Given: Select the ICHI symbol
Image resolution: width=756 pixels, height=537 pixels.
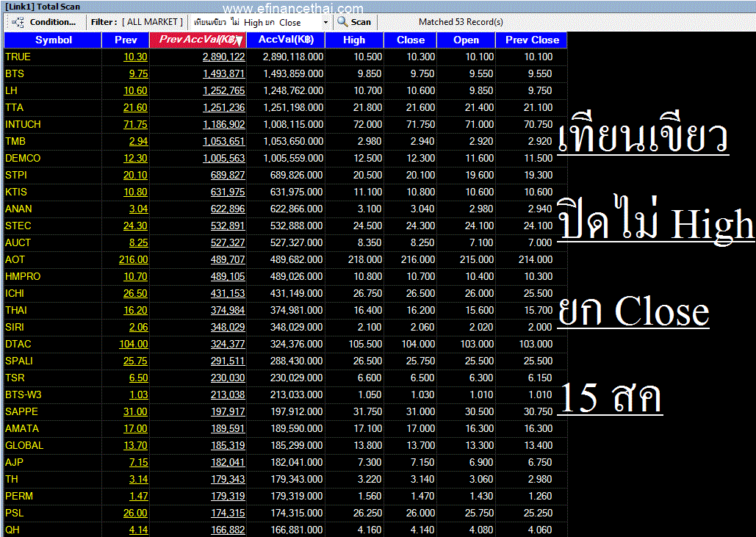Looking at the screenshot, I should pyautogui.click(x=15, y=293).
